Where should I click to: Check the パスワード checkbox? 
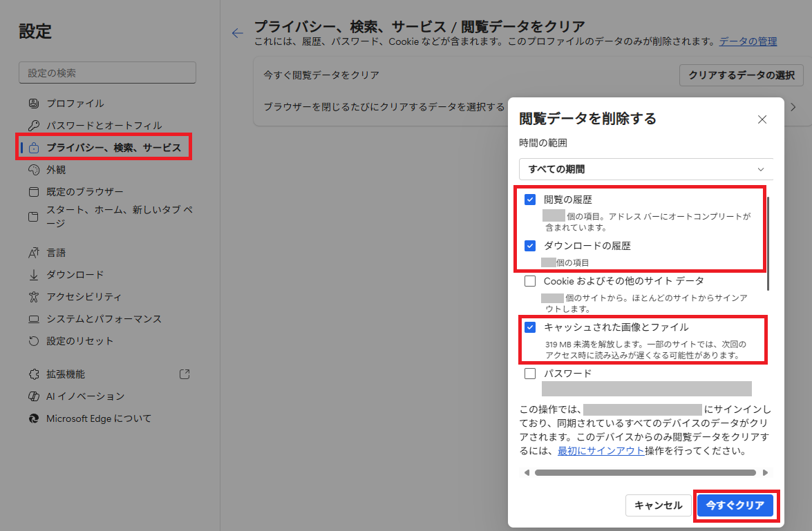pos(530,374)
